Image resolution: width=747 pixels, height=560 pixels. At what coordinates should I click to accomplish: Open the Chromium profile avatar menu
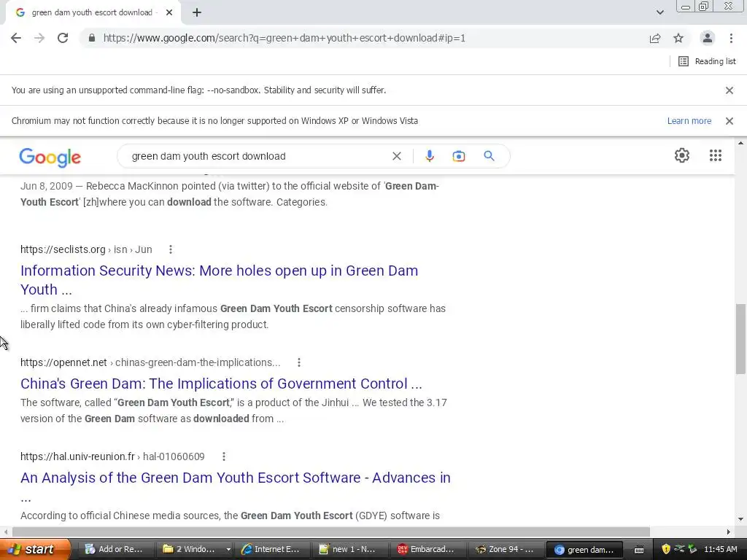click(x=708, y=38)
